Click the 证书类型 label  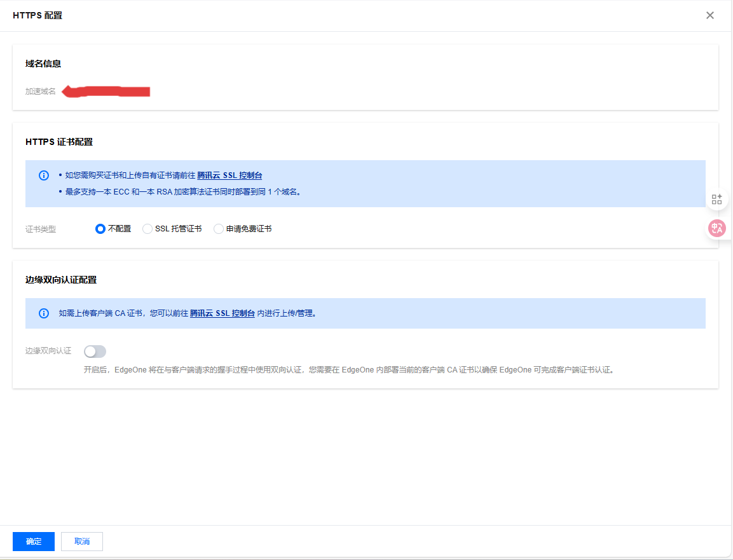coord(40,228)
